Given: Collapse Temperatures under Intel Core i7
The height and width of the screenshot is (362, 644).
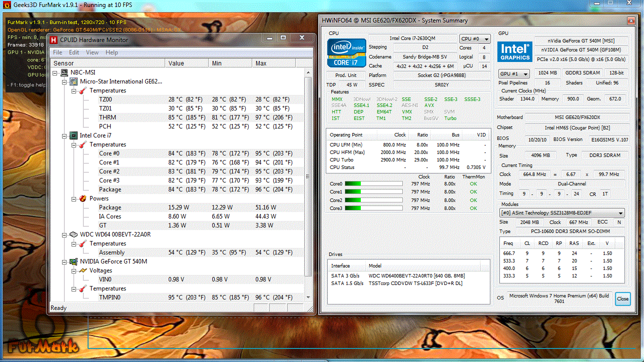Looking at the screenshot, I should pyautogui.click(x=74, y=144).
